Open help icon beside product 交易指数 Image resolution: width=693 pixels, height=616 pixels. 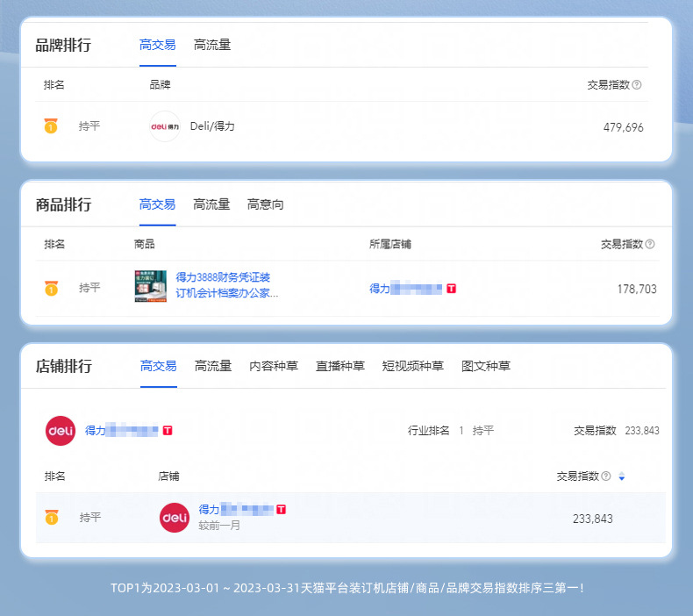pos(650,244)
